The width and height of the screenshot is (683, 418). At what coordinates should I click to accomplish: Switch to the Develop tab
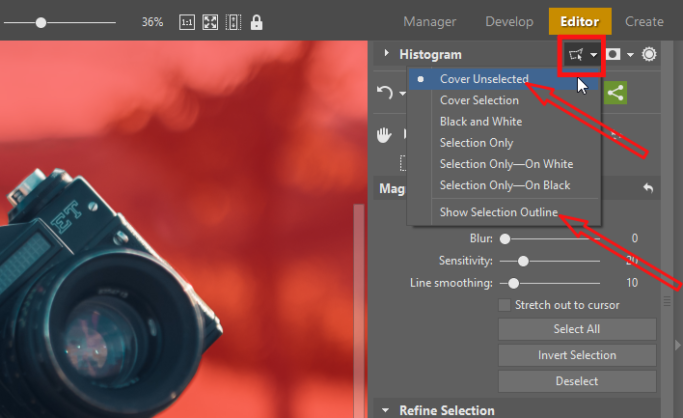(509, 21)
